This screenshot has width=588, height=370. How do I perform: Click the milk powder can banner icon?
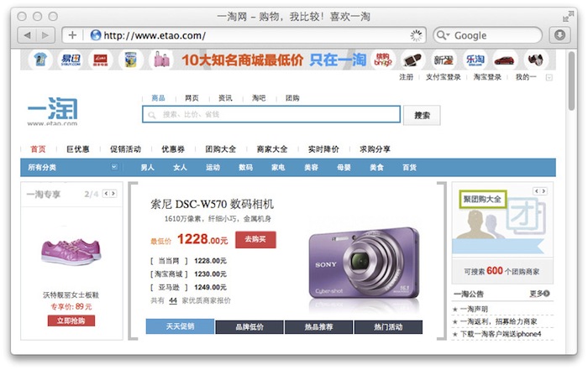point(130,60)
